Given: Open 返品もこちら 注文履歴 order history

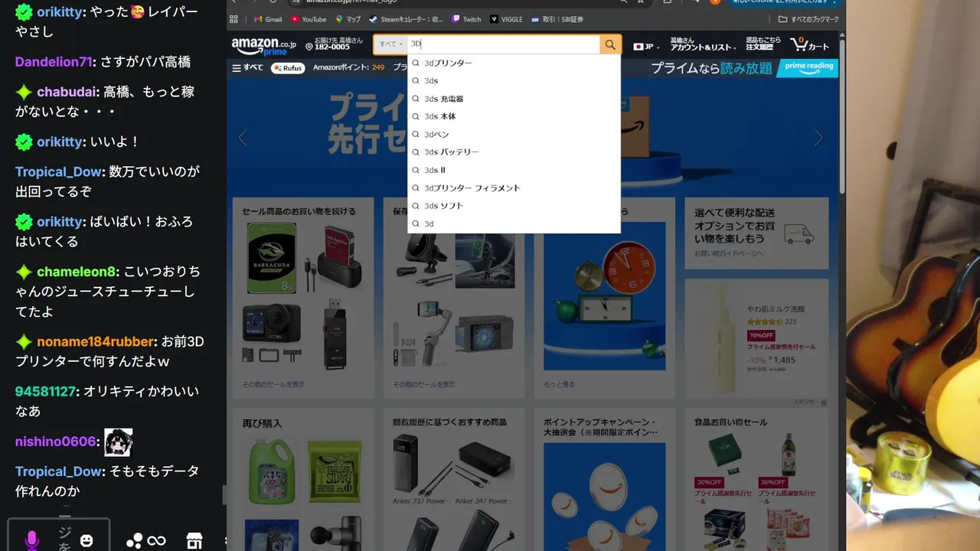Looking at the screenshot, I should click(x=763, y=44).
